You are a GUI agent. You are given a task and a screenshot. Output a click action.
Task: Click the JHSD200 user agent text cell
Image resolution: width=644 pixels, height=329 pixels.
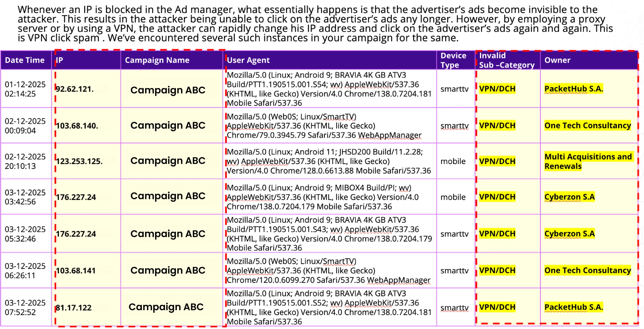pyautogui.click(x=329, y=161)
